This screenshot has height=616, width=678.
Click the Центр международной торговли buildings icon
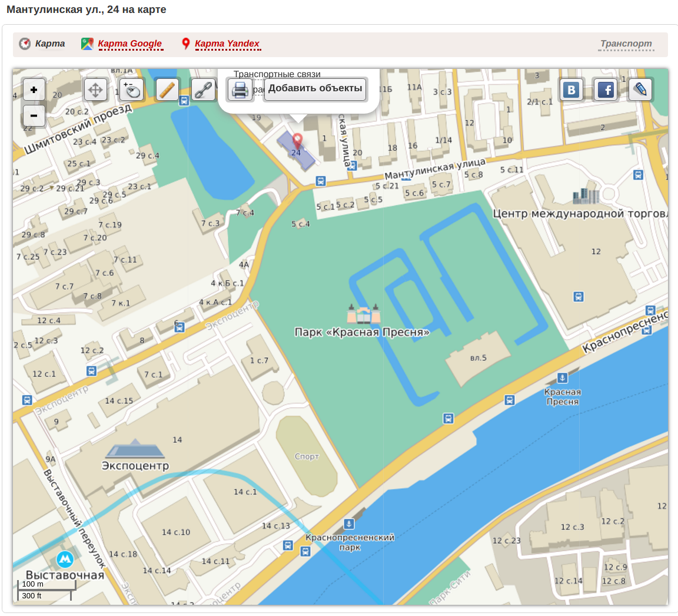(586, 196)
